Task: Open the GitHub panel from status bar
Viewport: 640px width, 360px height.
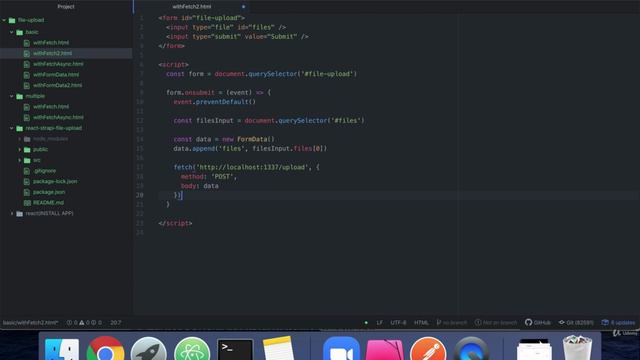Action: click(x=538, y=322)
